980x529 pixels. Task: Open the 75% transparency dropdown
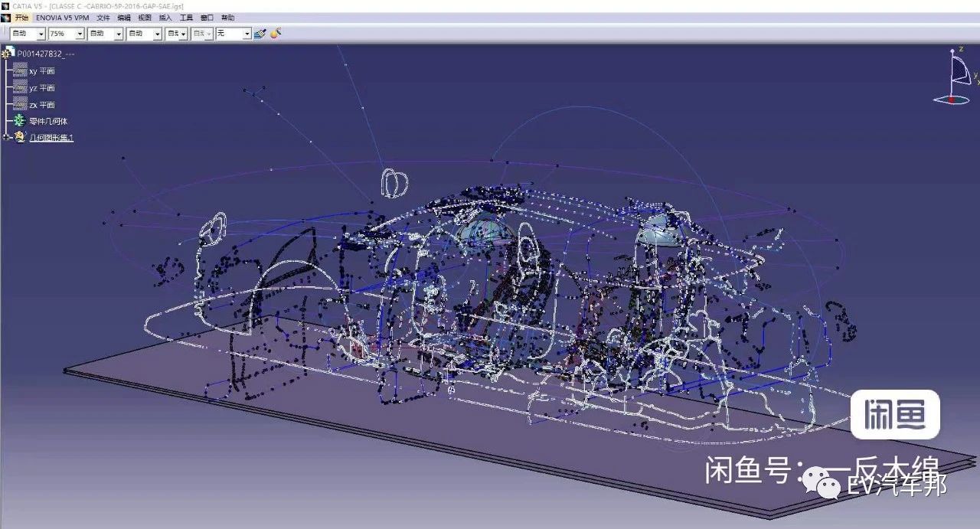point(80,34)
